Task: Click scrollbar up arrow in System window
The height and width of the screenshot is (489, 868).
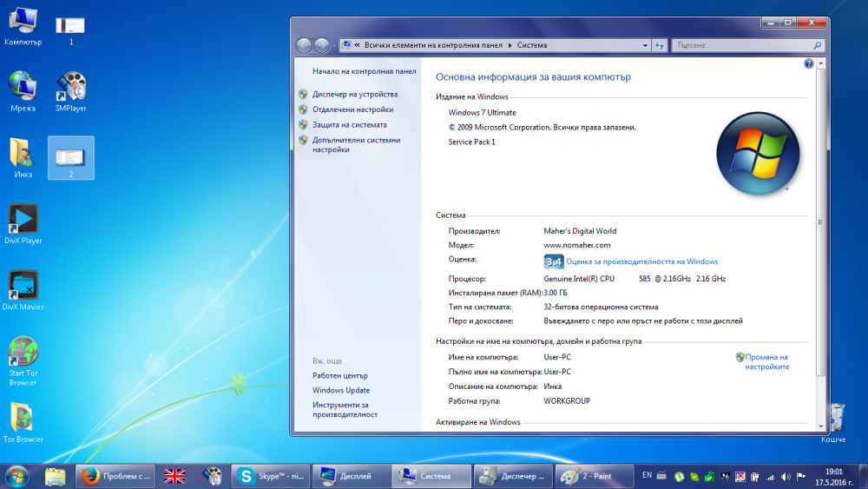Action: [821, 63]
